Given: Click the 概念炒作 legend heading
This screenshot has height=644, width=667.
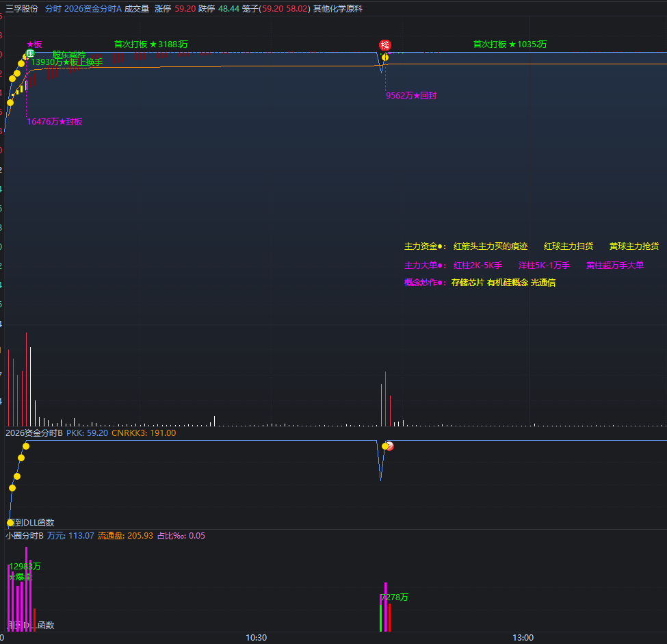Looking at the screenshot, I should tap(425, 282).
